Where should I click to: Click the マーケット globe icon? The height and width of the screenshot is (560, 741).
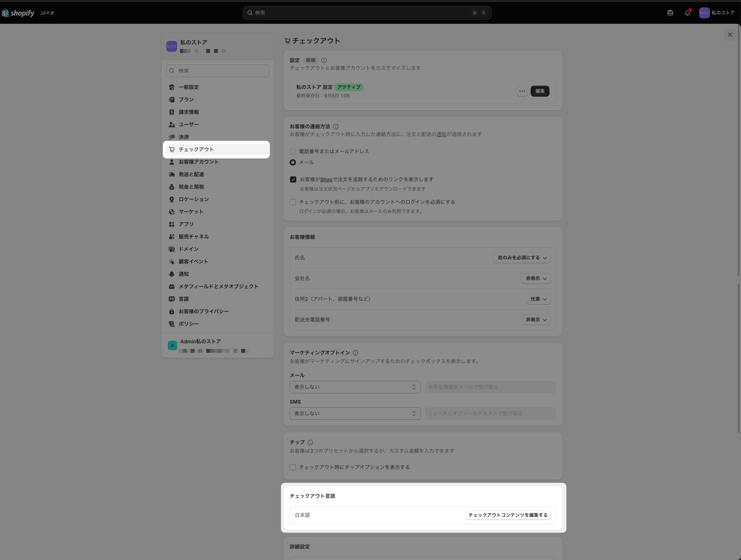pos(172,211)
